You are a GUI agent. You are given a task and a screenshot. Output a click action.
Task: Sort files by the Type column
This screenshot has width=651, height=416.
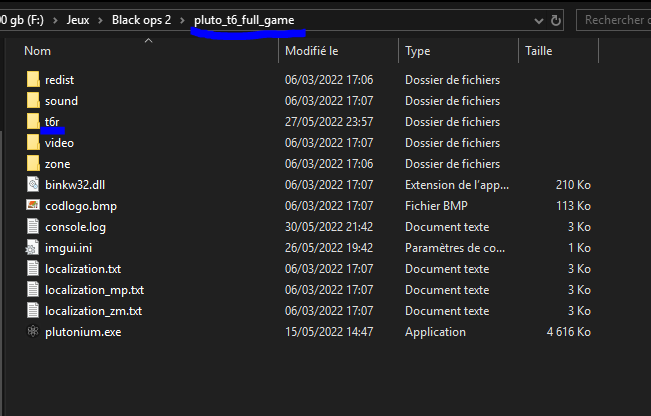point(418,51)
